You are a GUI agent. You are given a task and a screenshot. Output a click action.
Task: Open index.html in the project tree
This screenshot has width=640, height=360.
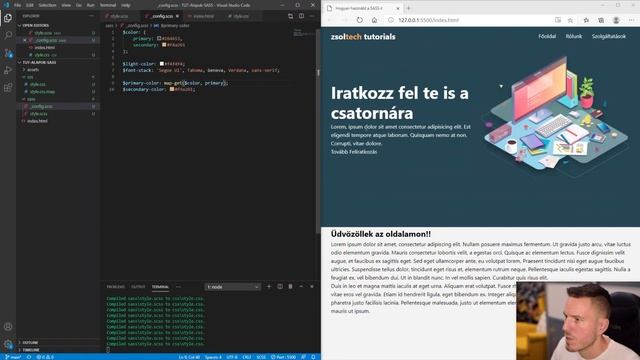37,121
